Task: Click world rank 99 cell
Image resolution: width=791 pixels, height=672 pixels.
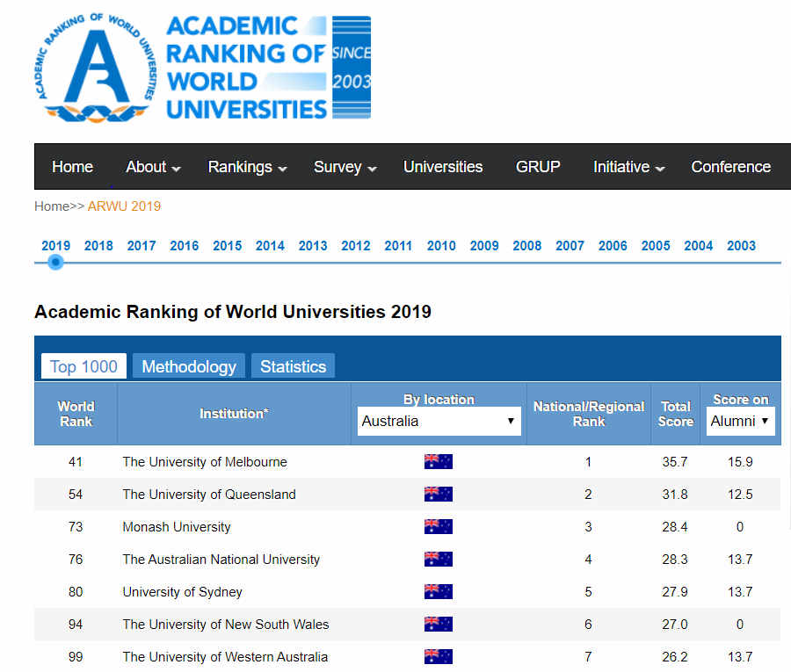Action: pyautogui.click(x=76, y=657)
